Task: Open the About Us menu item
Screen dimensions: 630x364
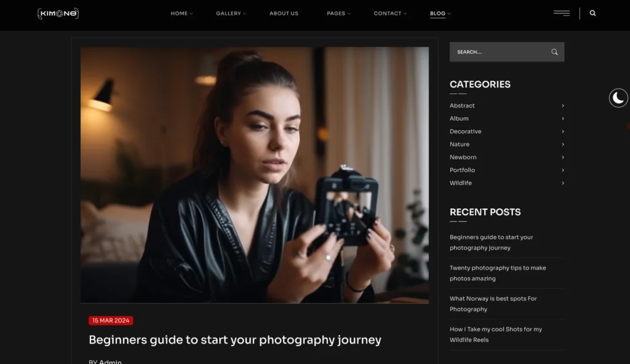Action: (x=284, y=14)
